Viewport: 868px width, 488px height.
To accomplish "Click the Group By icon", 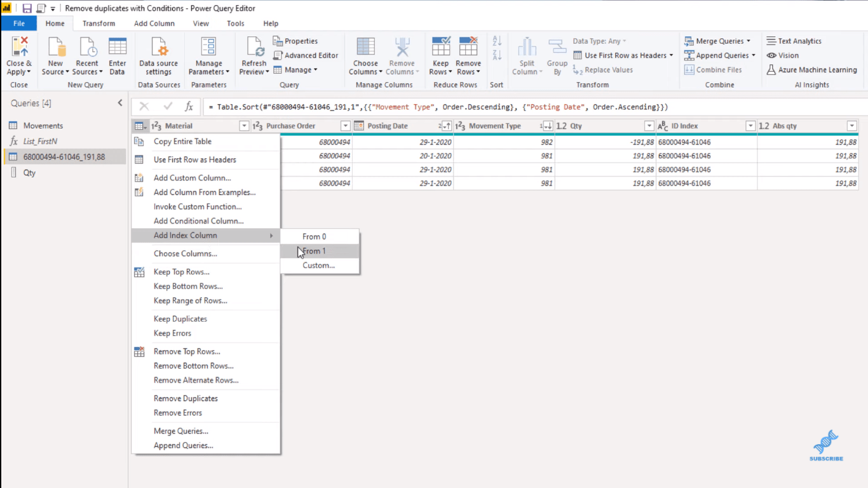I will pos(557,48).
